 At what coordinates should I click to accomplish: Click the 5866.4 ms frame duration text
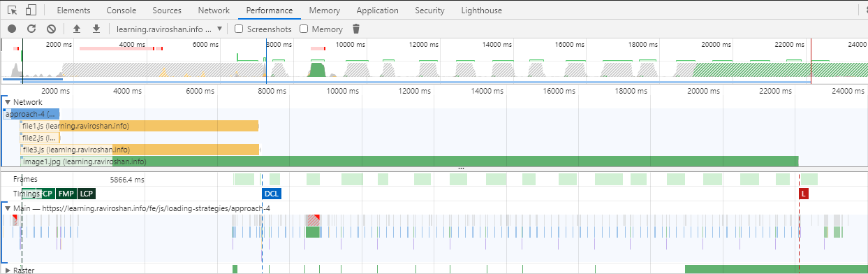127,180
